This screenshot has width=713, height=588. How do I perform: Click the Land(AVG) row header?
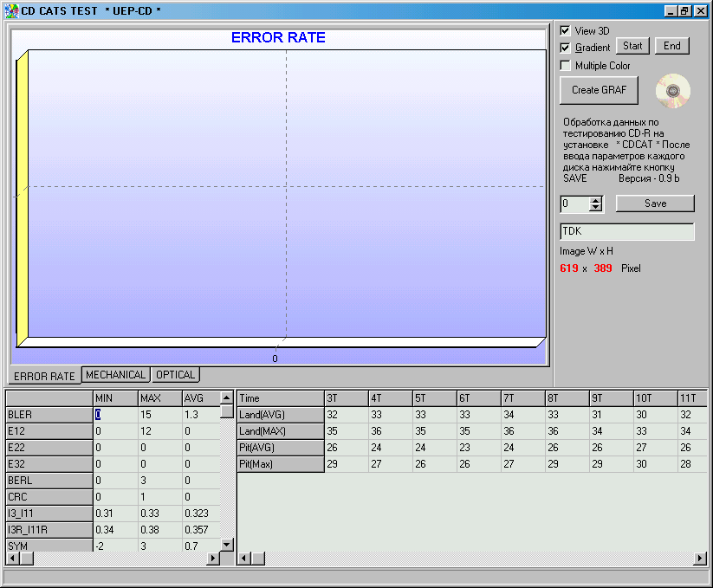281,415
